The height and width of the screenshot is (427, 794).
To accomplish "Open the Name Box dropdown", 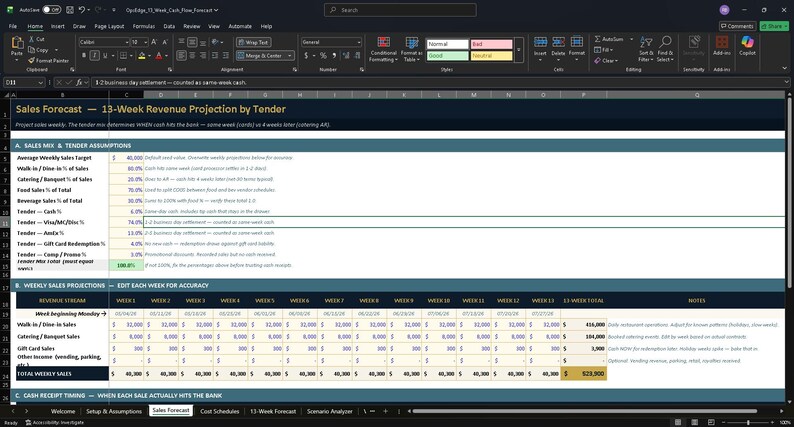I will [x=40, y=82].
